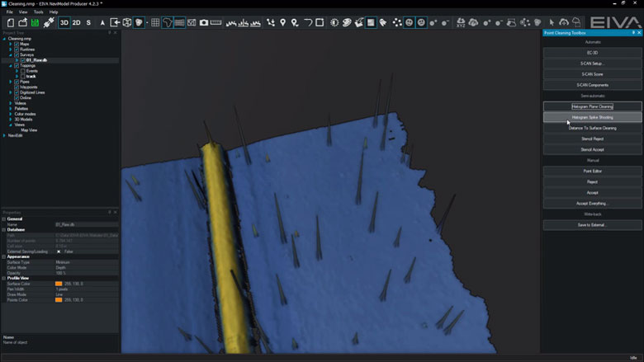Viewport: 644px width, 362px height.
Task: Expand the Digitized Lines tree node
Action: click(11, 92)
